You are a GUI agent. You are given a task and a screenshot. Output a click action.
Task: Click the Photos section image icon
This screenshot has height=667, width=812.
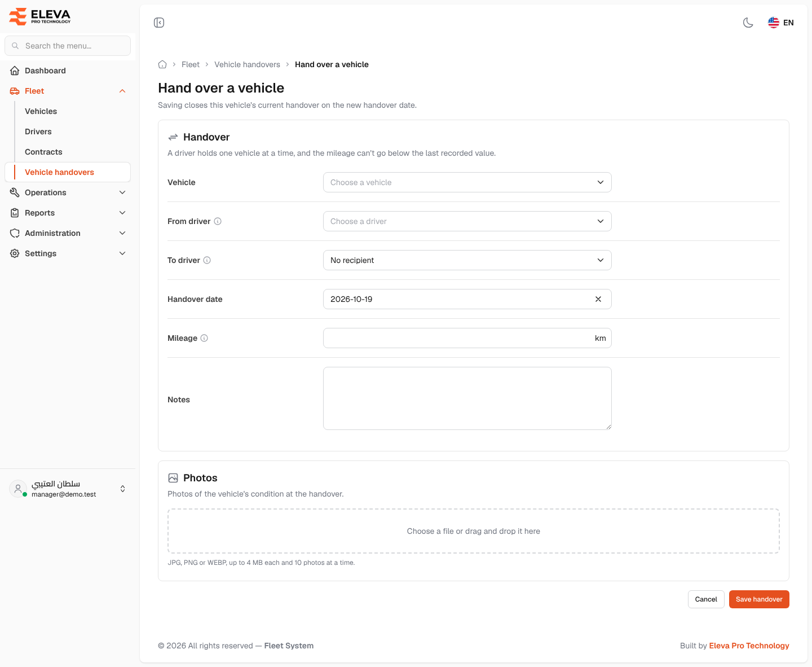tap(173, 478)
